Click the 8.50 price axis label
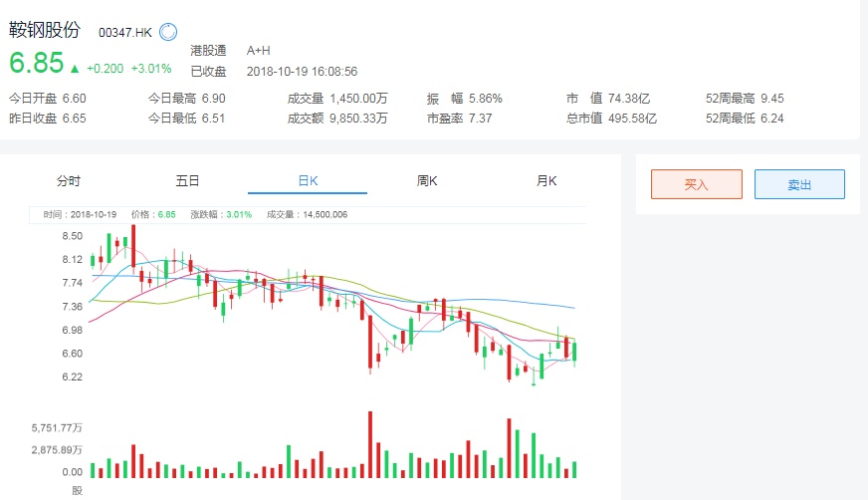Image resolution: width=868 pixels, height=500 pixels. point(72,236)
